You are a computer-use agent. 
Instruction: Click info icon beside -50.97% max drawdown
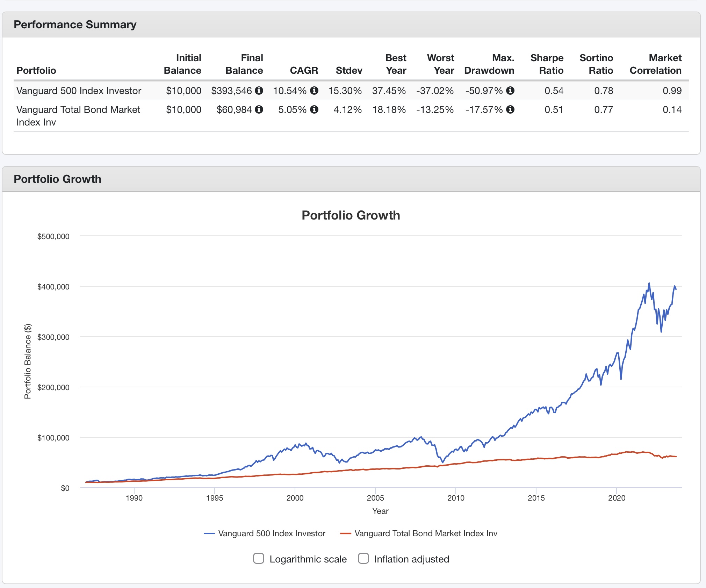coord(510,91)
